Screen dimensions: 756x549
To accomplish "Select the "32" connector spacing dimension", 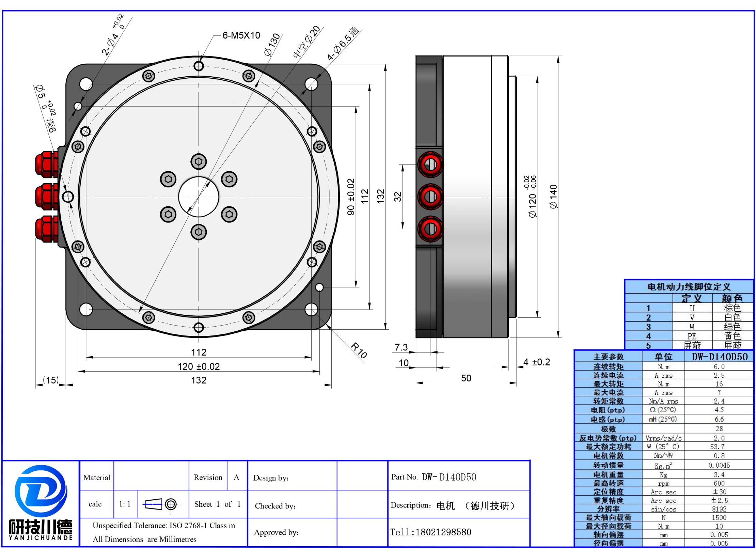I will 398,197.
